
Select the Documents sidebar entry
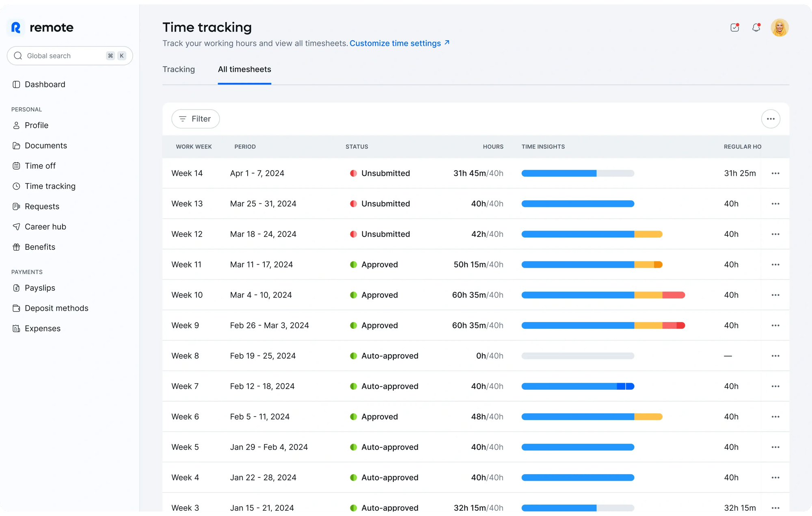(46, 145)
